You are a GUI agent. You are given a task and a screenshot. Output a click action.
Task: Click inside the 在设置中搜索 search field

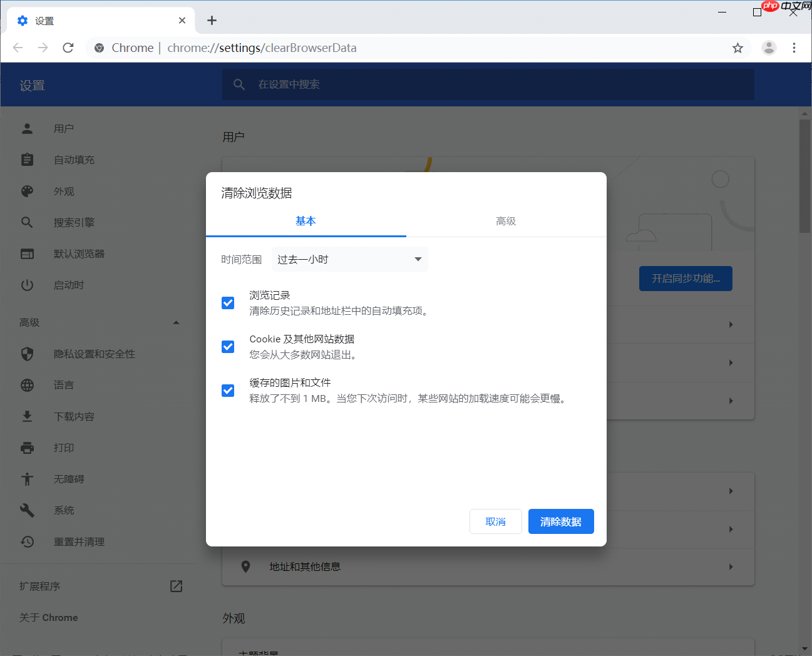[438, 85]
